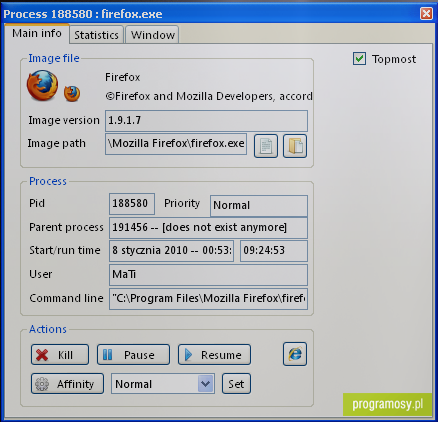Click the Command line text field
The height and width of the screenshot is (422, 438).
click(x=208, y=299)
